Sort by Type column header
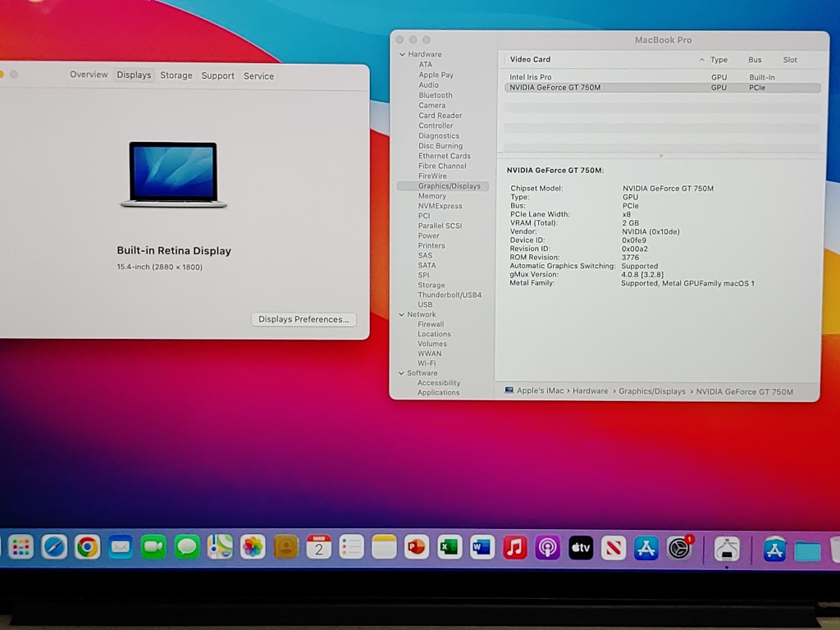 coord(719,60)
